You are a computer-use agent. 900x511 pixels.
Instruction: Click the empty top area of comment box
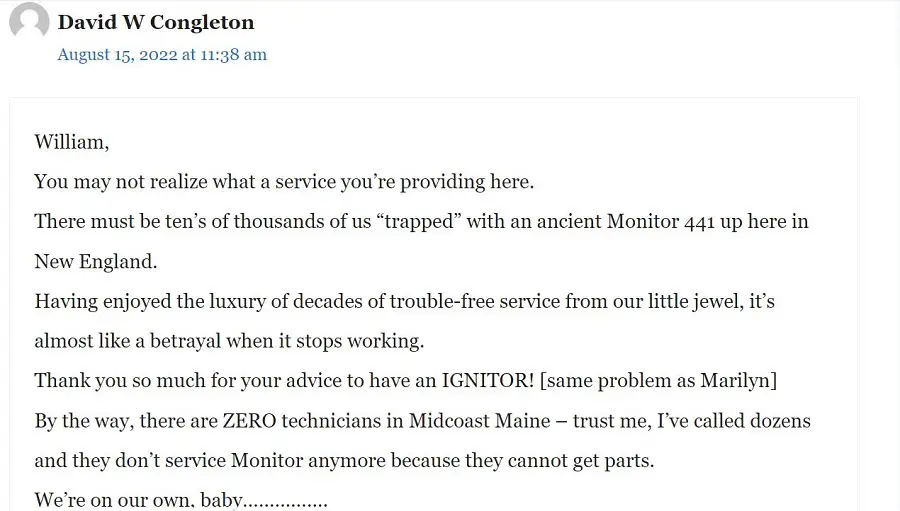click(433, 114)
